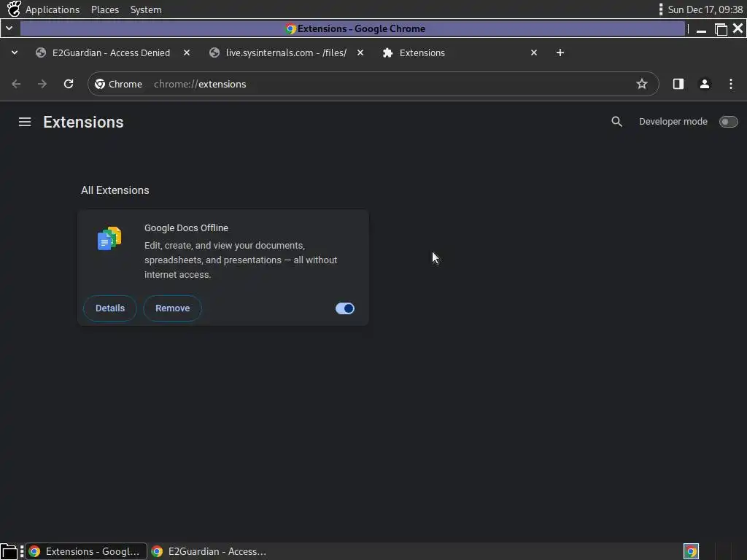The image size is (747, 560).
Task: Expand the tab search dropdown
Action: (x=15, y=52)
